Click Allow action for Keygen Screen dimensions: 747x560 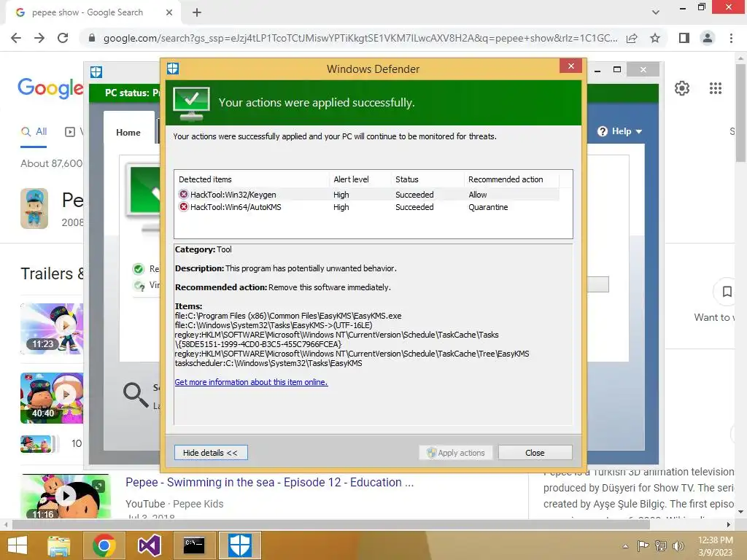[x=477, y=195]
